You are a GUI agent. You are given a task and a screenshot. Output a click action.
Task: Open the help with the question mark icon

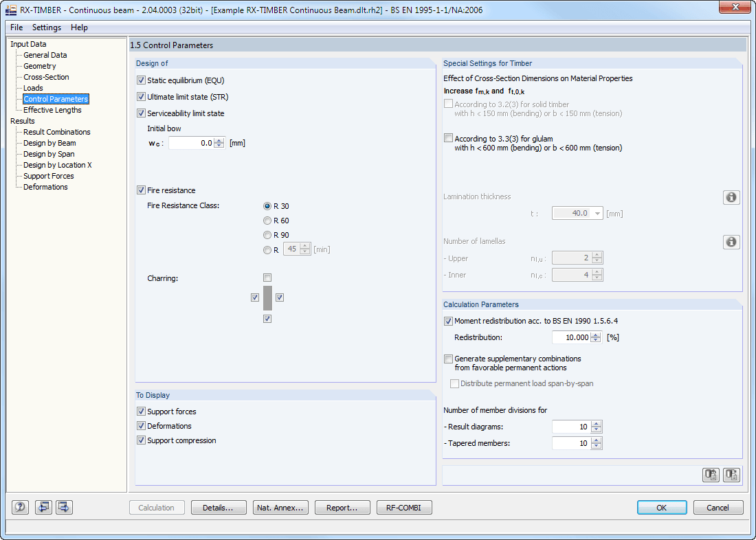point(20,507)
